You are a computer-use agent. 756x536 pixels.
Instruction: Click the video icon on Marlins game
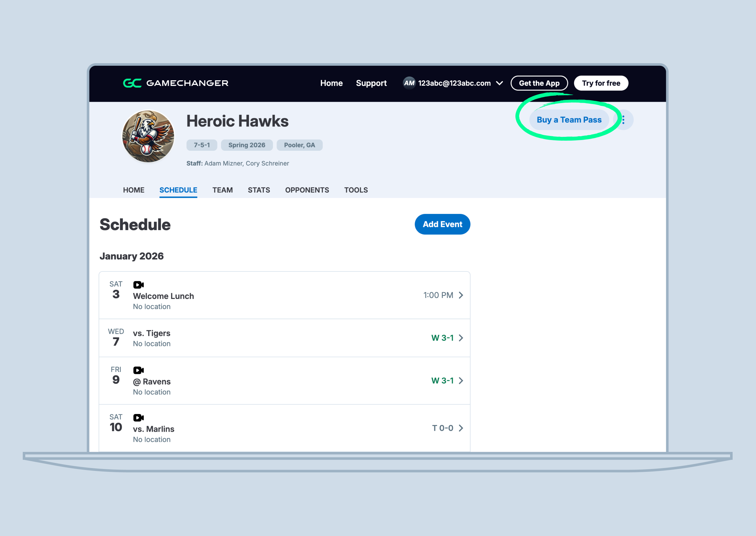click(x=138, y=417)
